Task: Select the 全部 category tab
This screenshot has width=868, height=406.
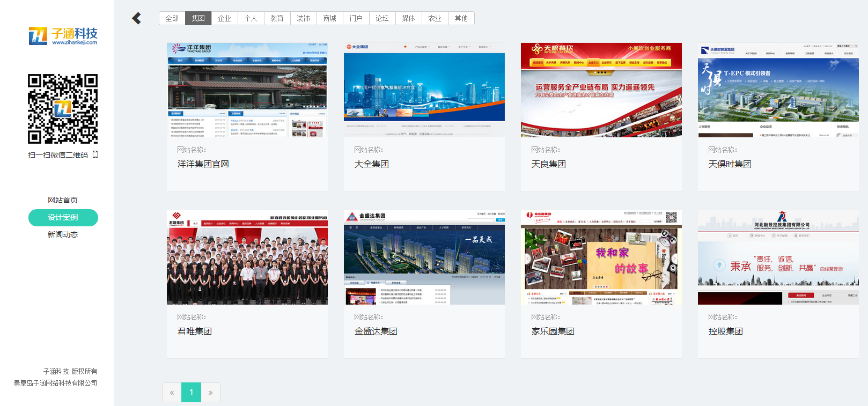Action: (x=172, y=18)
